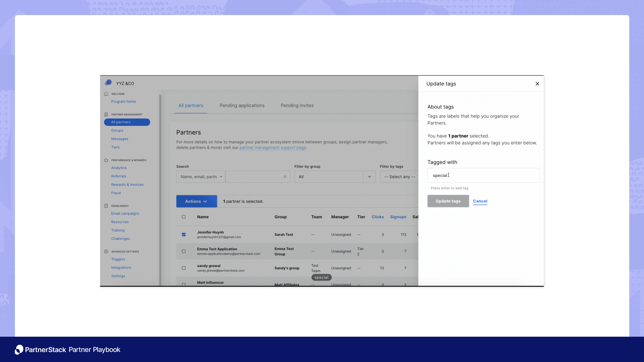Click Cancel in the Update tags panel
The image size is (644, 362).
[x=480, y=201]
